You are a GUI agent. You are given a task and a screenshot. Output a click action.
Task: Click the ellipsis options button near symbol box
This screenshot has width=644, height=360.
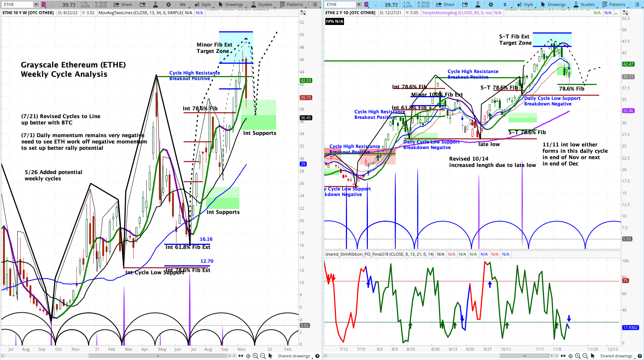(x=53, y=4)
